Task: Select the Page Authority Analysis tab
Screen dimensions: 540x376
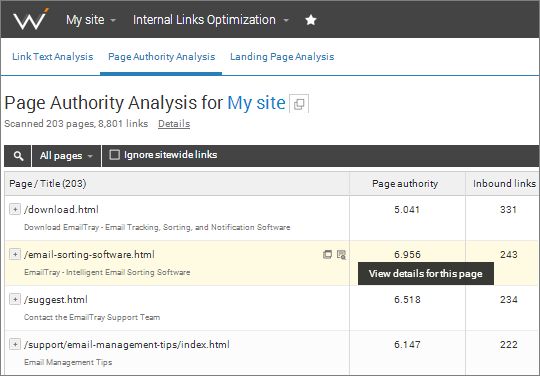Action: 162,56
